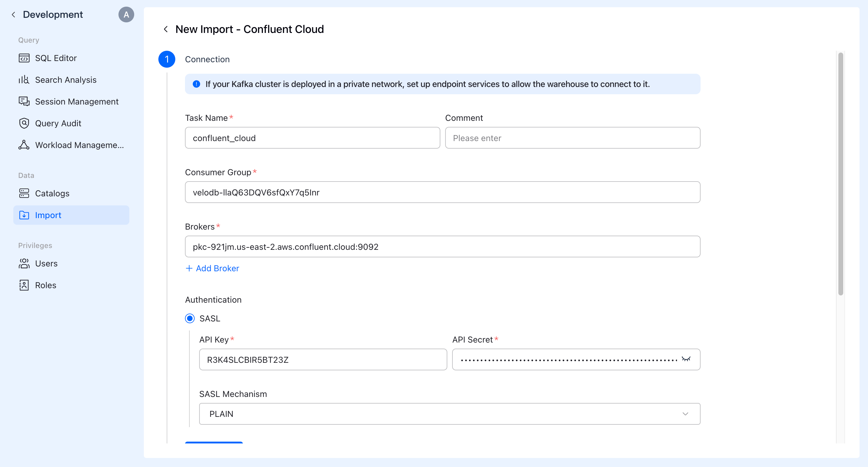
Task: Click the SQL Editor sidebar icon
Action: [24, 58]
